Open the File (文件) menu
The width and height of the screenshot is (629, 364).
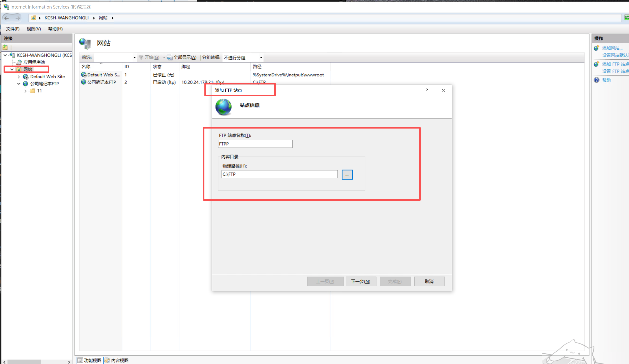[x=12, y=29]
